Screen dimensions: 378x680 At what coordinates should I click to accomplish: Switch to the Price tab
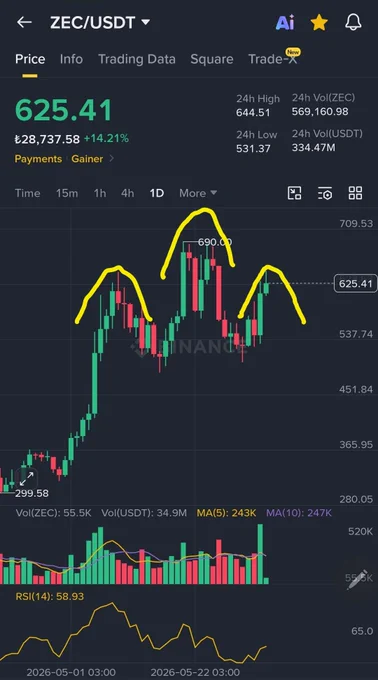click(30, 59)
